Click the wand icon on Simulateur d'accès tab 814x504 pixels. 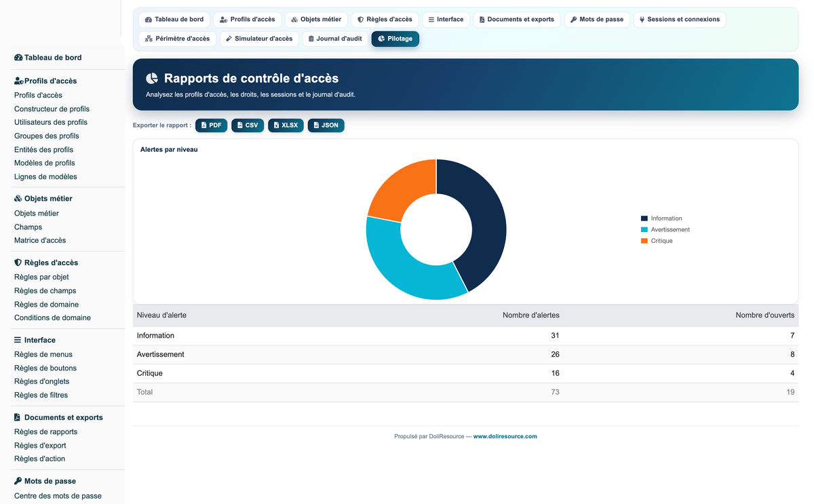point(229,39)
